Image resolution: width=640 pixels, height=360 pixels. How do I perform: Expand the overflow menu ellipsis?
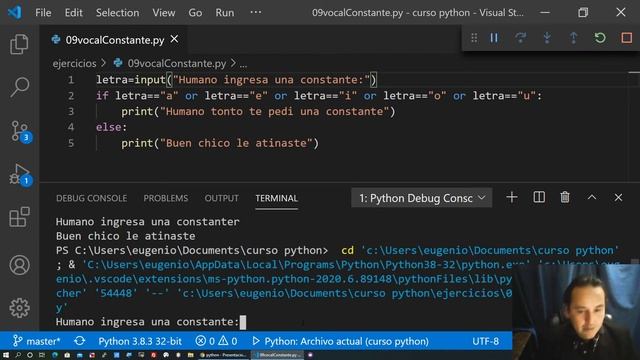[x=256, y=12]
